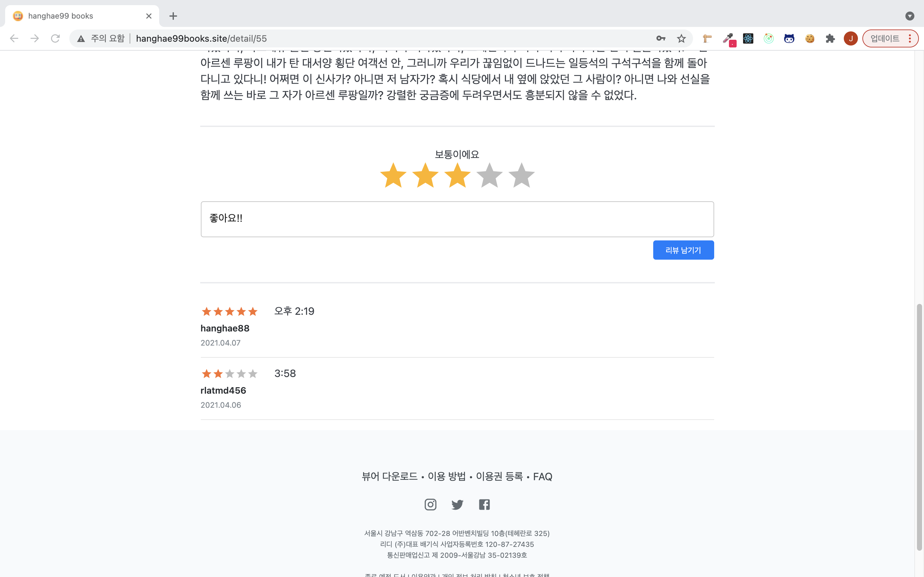Open Chrome update menu dropdown
The image size is (924, 577).
tap(890, 38)
